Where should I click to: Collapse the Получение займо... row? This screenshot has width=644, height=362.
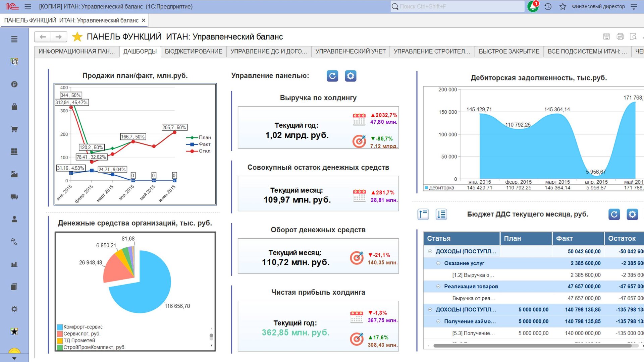coord(438,321)
